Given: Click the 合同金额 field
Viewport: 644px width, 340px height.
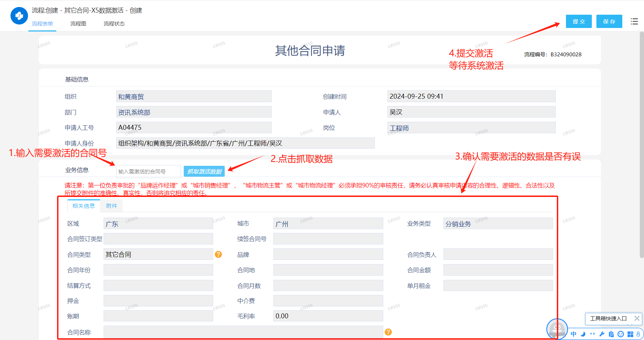Looking at the screenshot, I should tap(498, 270).
